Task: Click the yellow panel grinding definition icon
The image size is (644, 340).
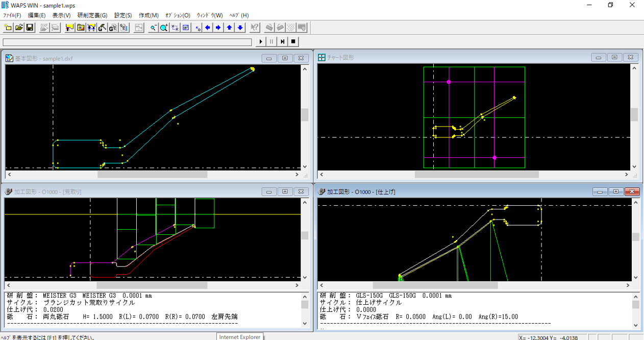Action: click(70, 28)
